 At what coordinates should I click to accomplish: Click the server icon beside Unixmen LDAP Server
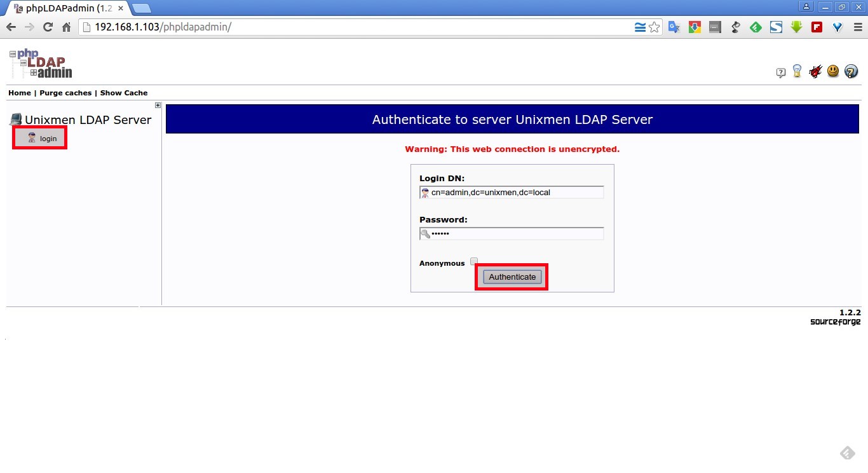[16, 119]
